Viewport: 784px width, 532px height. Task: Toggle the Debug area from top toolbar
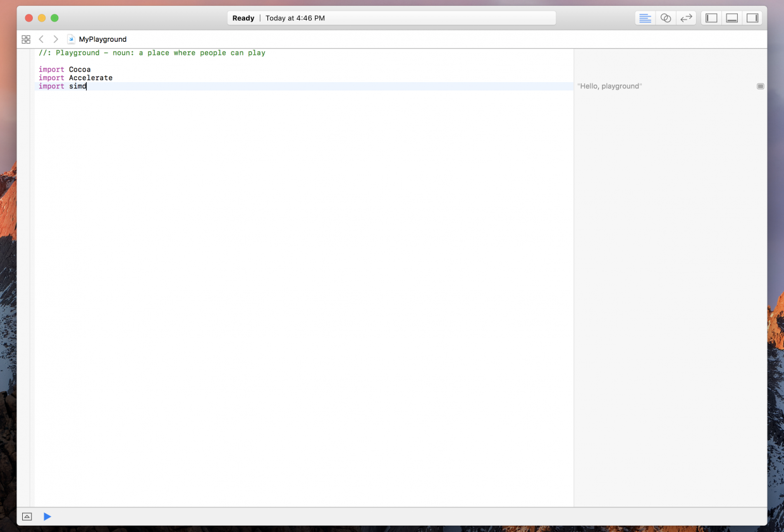tap(732, 18)
